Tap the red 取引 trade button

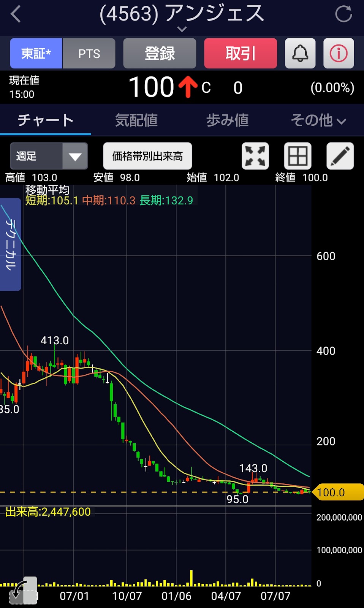point(241,53)
